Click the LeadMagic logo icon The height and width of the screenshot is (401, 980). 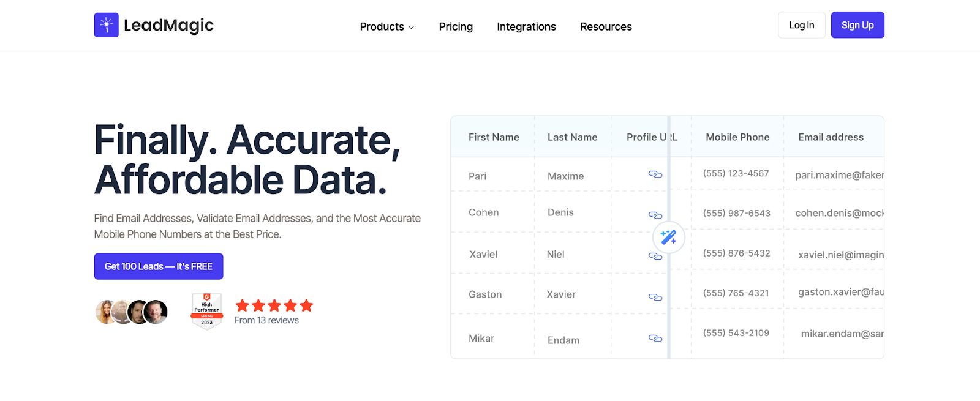106,25
